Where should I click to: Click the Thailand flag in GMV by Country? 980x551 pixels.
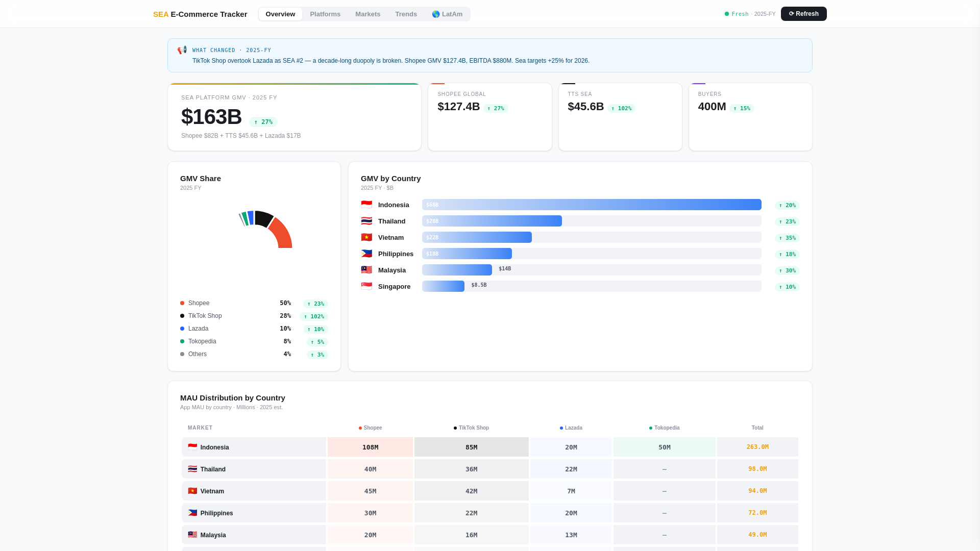pyautogui.click(x=366, y=221)
